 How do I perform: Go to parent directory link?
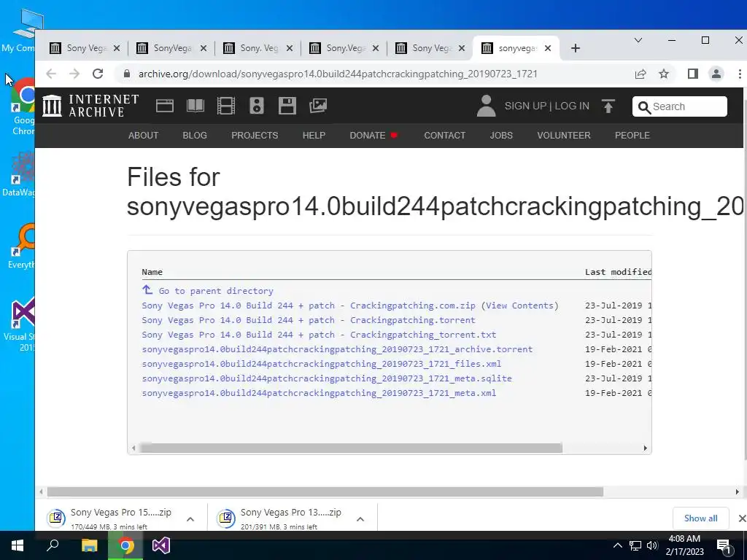click(x=216, y=291)
